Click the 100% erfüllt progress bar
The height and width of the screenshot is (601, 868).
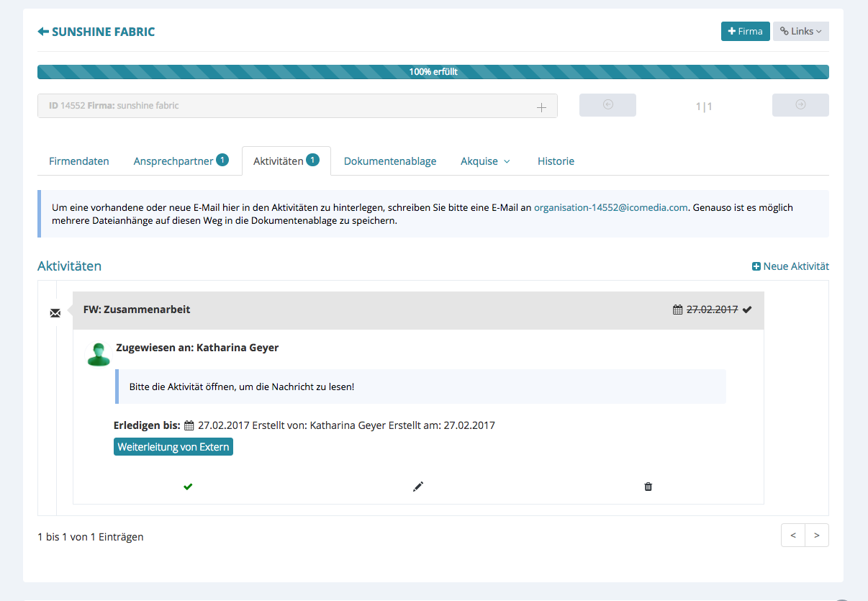point(433,72)
